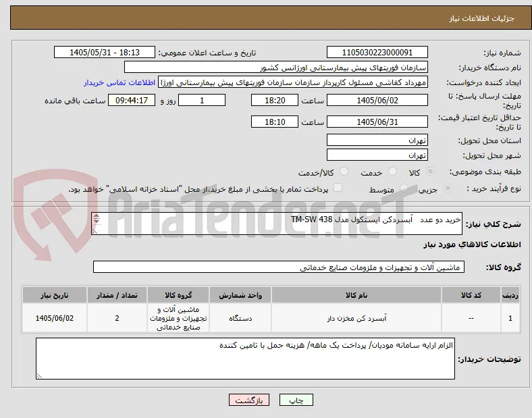Click the need date cell 1405/06/02

[x=55, y=318]
